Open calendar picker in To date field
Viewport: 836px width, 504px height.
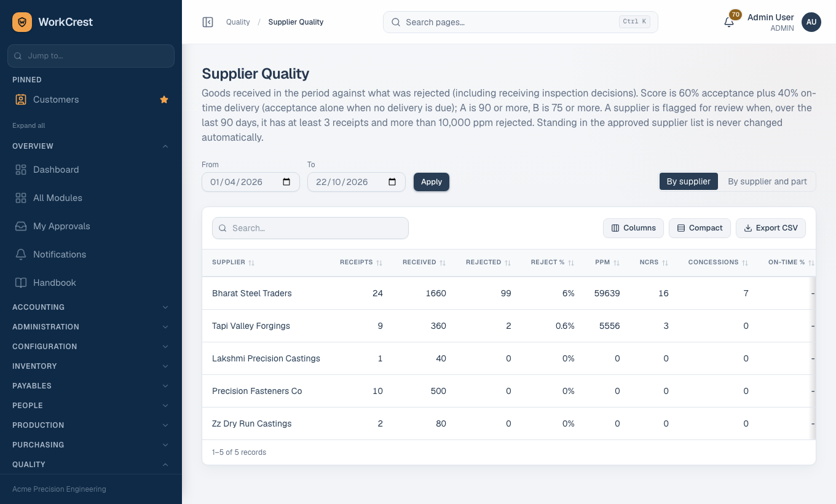[392, 182]
